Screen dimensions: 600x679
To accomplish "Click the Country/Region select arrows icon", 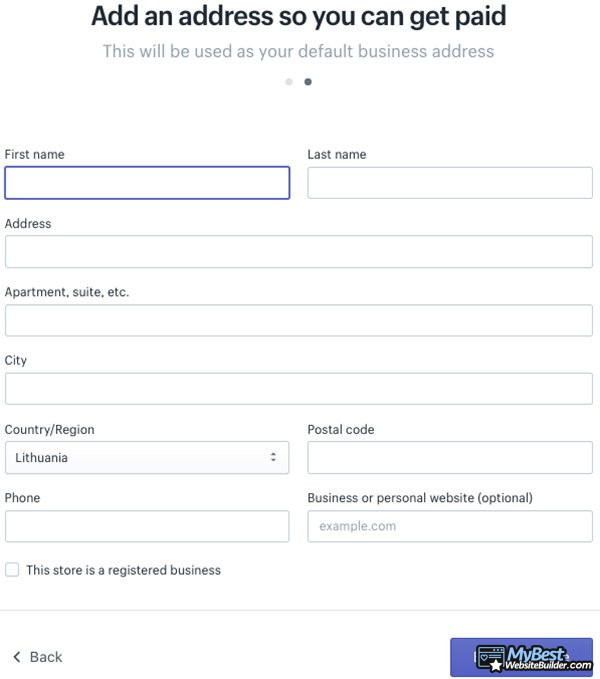I will point(273,457).
